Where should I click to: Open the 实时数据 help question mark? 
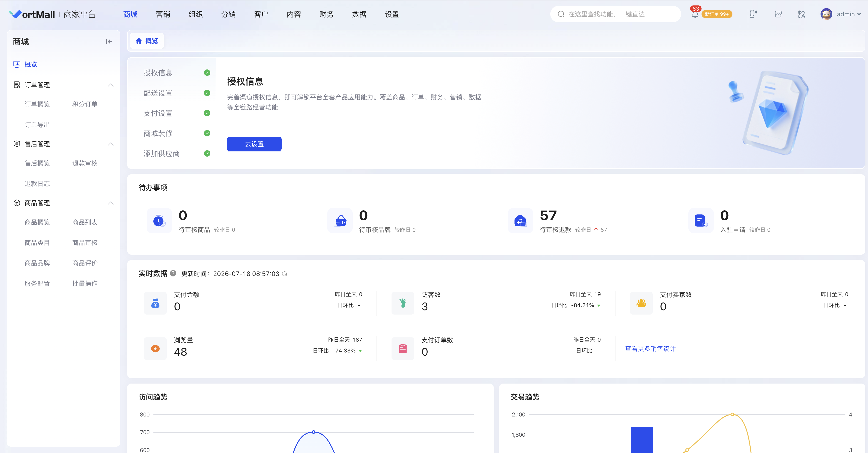(x=173, y=273)
